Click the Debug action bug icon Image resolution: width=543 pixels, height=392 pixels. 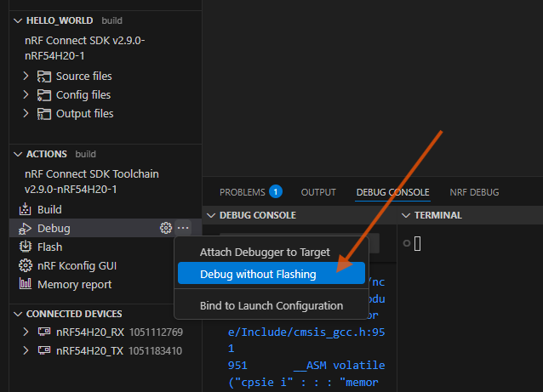click(25, 229)
